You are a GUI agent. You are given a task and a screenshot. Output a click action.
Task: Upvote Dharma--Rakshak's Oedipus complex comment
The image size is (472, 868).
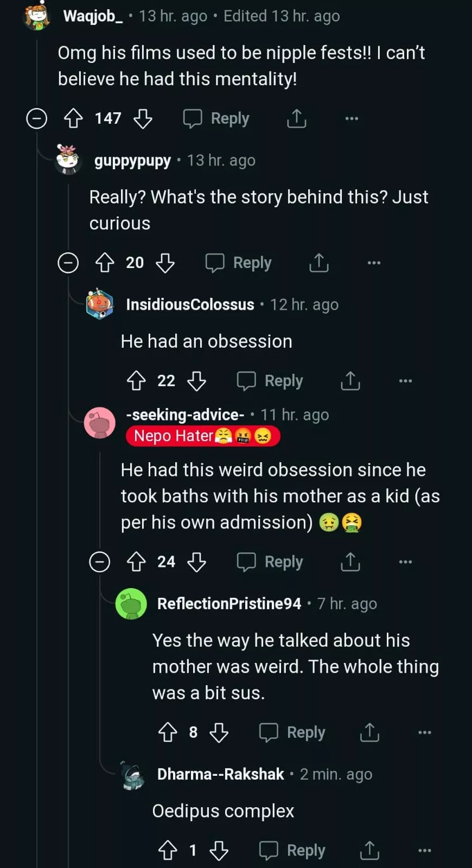(168, 850)
